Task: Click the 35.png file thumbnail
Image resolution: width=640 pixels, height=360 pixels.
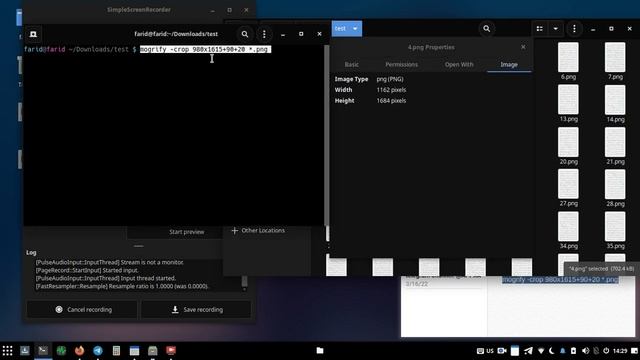Action: 615,227
